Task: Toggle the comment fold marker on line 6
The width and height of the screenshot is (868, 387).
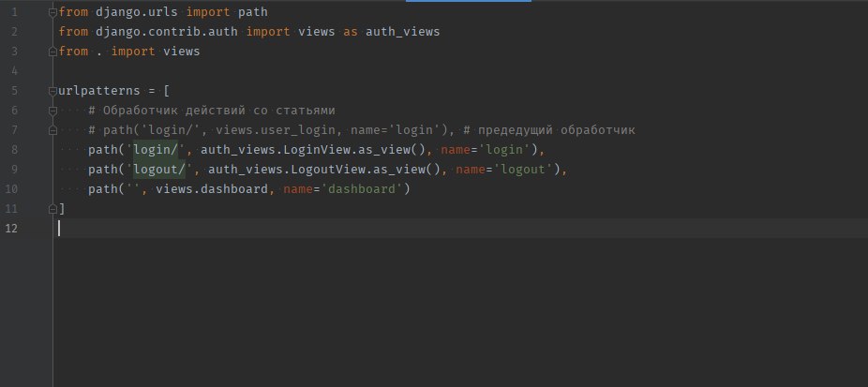Action: tap(52, 111)
